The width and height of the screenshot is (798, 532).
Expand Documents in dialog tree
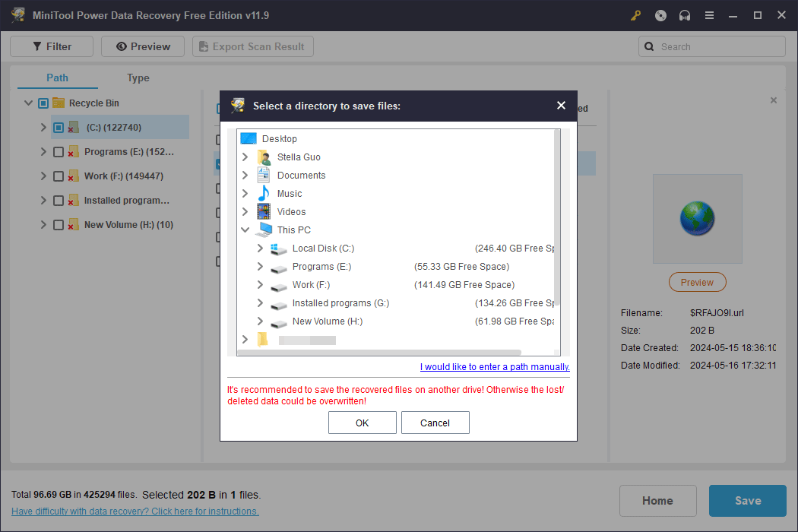pos(245,175)
